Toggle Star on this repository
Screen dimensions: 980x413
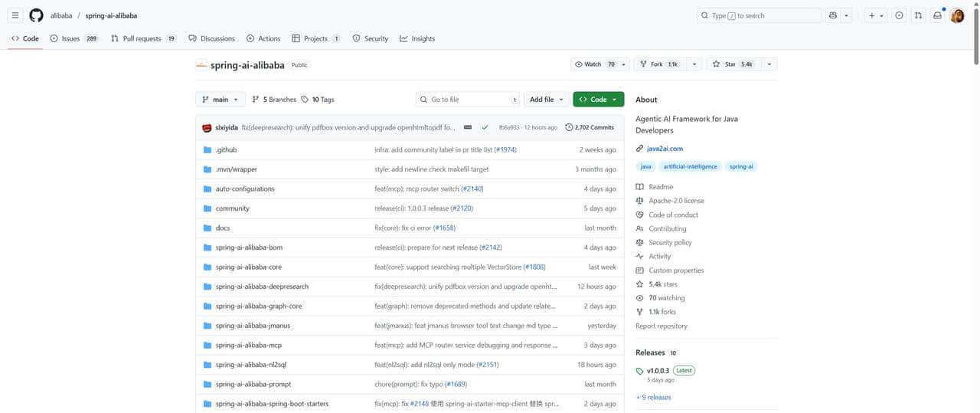[733, 64]
